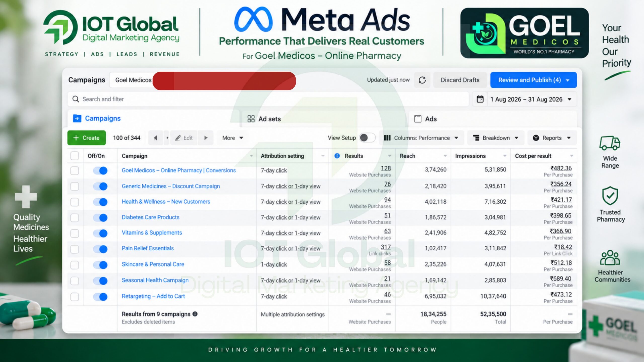The image size is (644, 362).
Task: Click the Breakdown list icon
Action: point(476,138)
